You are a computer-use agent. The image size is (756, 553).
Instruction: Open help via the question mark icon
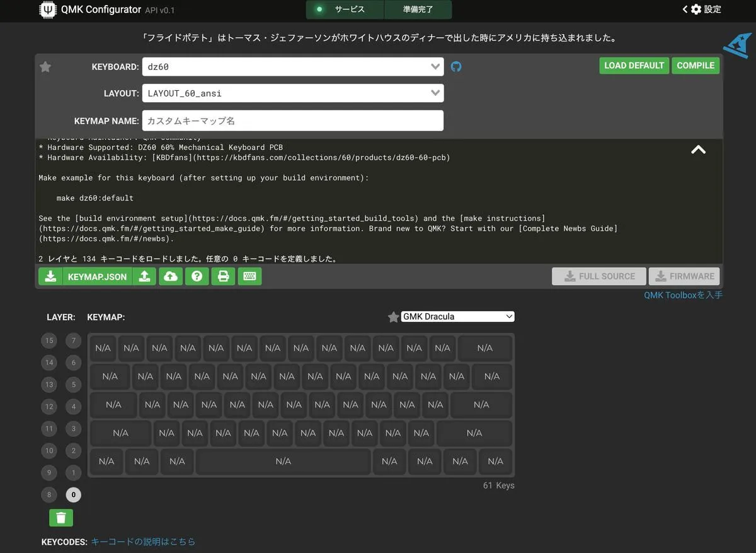point(197,276)
